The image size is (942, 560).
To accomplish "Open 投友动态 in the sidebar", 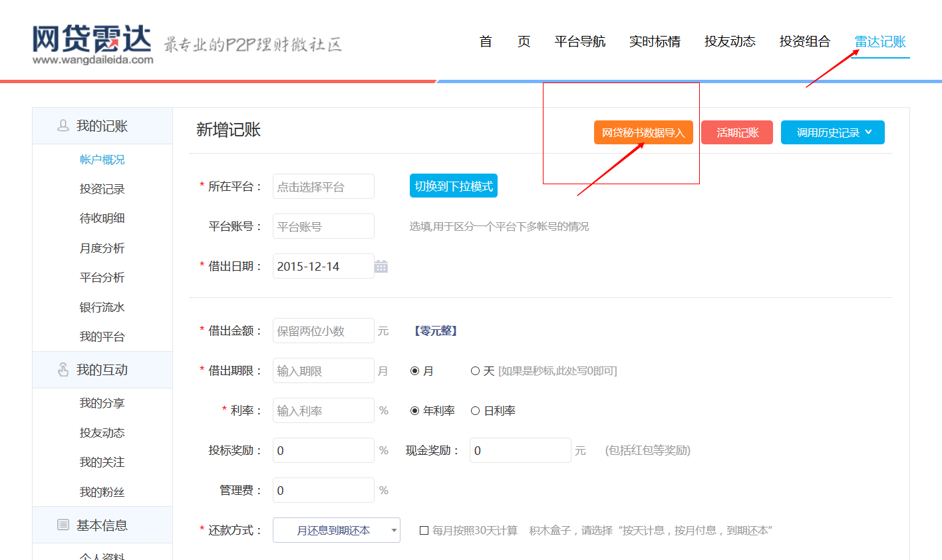I will click(102, 433).
